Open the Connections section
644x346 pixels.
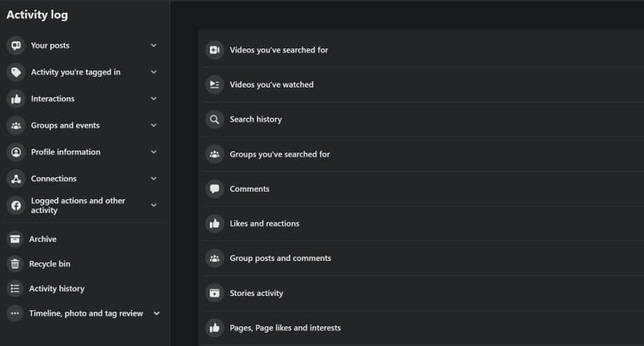pyautogui.click(x=84, y=179)
